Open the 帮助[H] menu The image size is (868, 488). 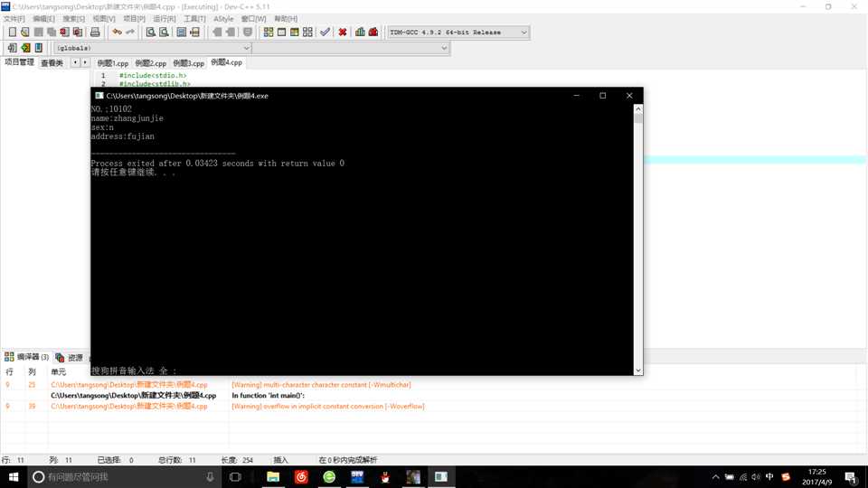point(286,19)
